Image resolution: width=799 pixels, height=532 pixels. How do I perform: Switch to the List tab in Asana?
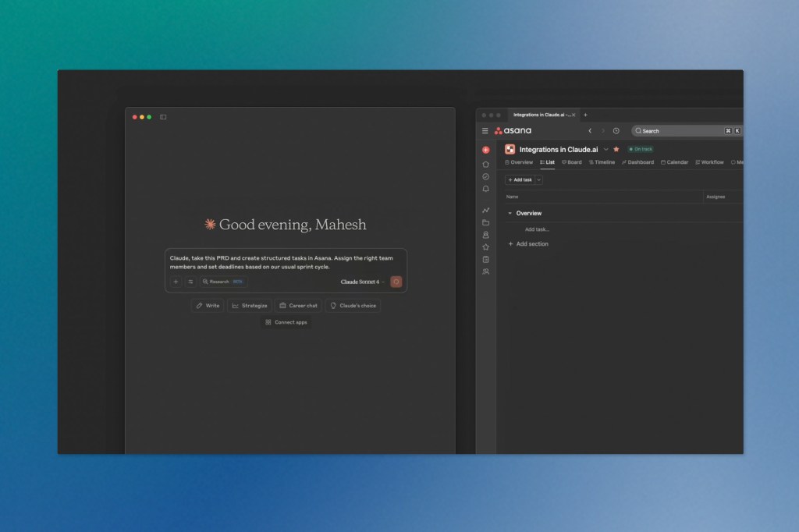[x=547, y=162]
